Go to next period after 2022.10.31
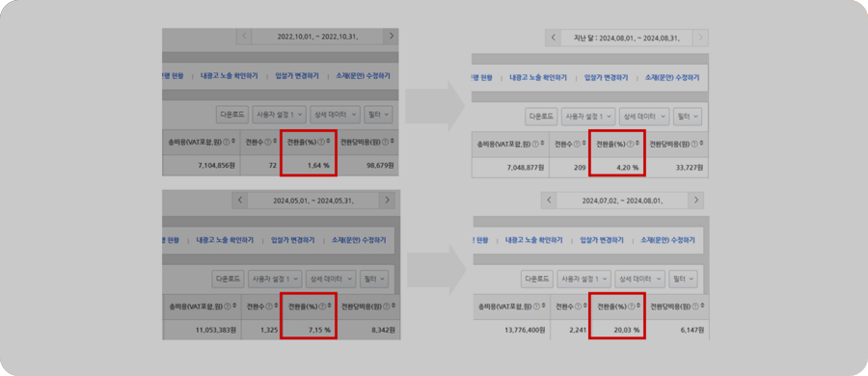868x376 pixels. click(391, 37)
